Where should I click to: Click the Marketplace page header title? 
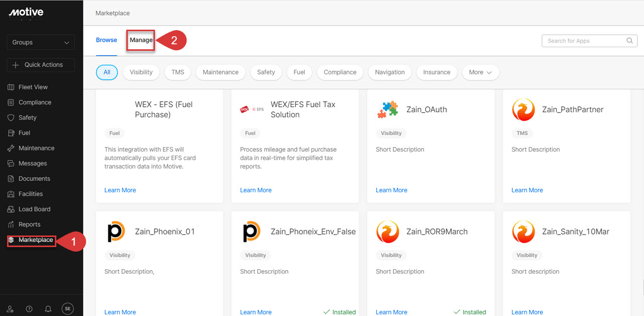point(113,13)
